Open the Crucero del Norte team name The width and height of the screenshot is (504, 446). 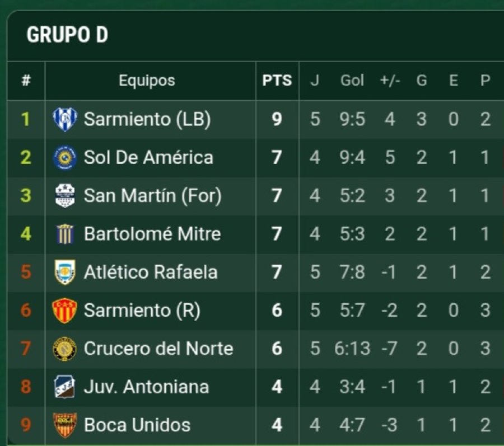(x=158, y=349)
